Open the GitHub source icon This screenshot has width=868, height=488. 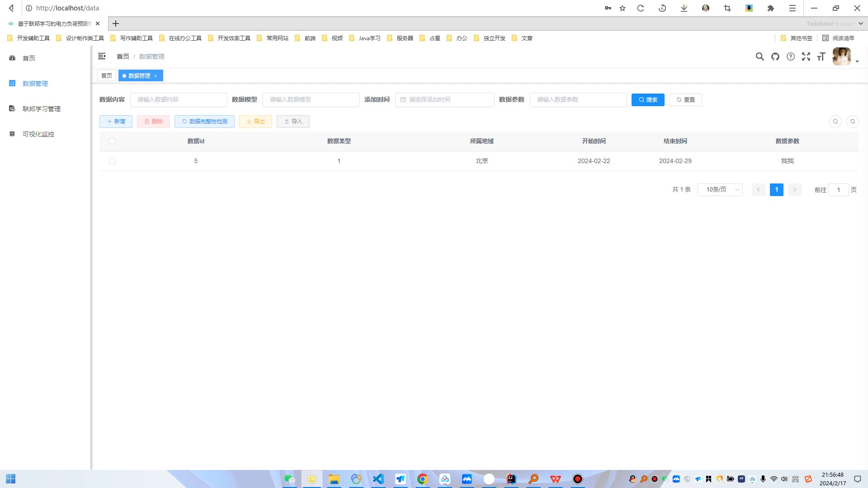coord(775,56)
